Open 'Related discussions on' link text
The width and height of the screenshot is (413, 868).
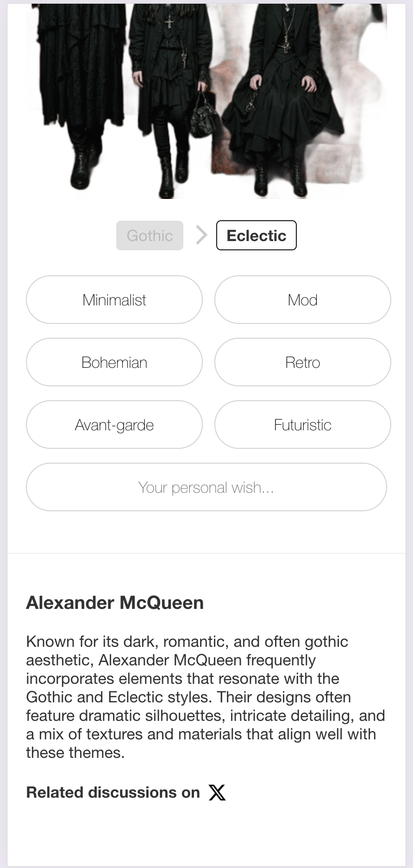[113, 793]
